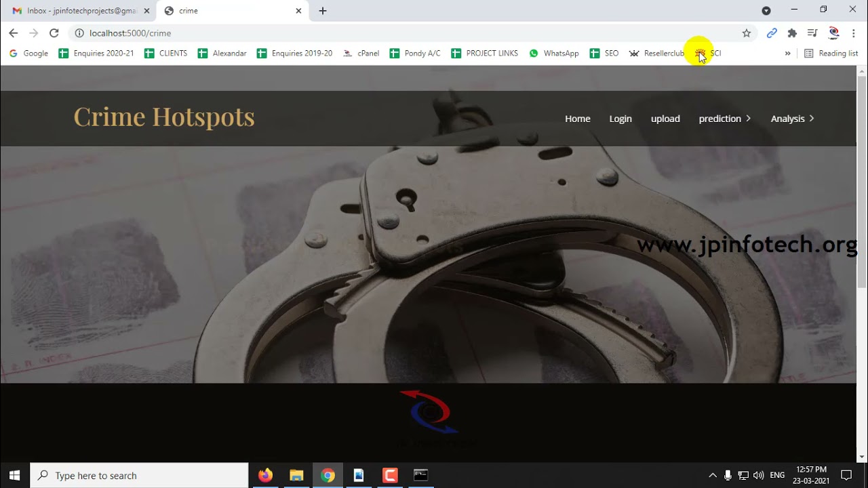868x488 pixels.
Task: Open the Pondy A/C bookmark
Action: (x=415, y=54)
